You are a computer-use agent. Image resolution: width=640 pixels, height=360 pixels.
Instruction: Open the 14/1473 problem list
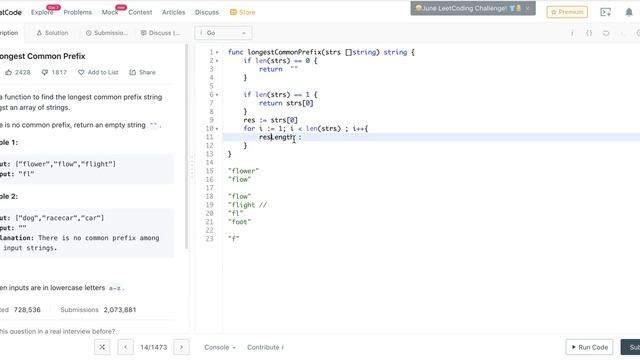click(x=153, y=347)
